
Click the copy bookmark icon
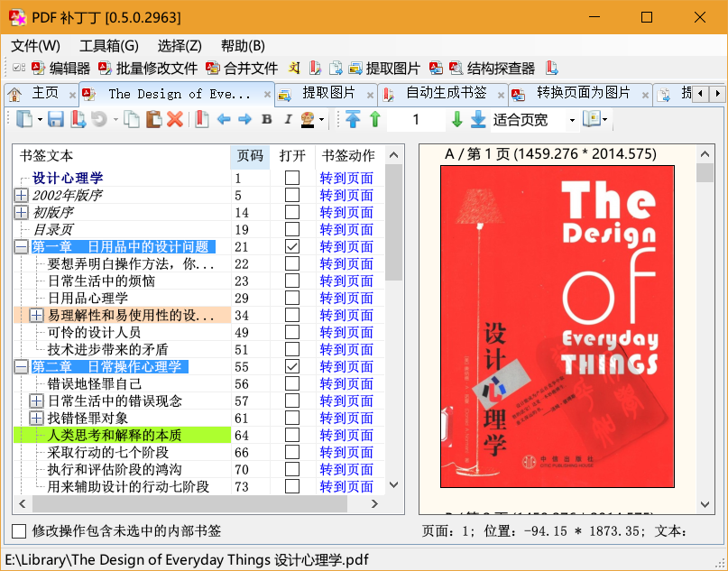[133, 120]
